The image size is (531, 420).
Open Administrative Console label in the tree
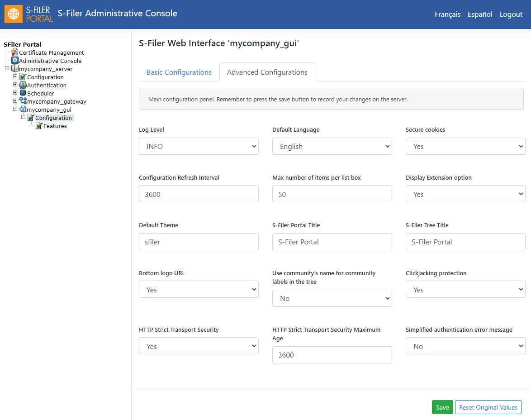50,61
